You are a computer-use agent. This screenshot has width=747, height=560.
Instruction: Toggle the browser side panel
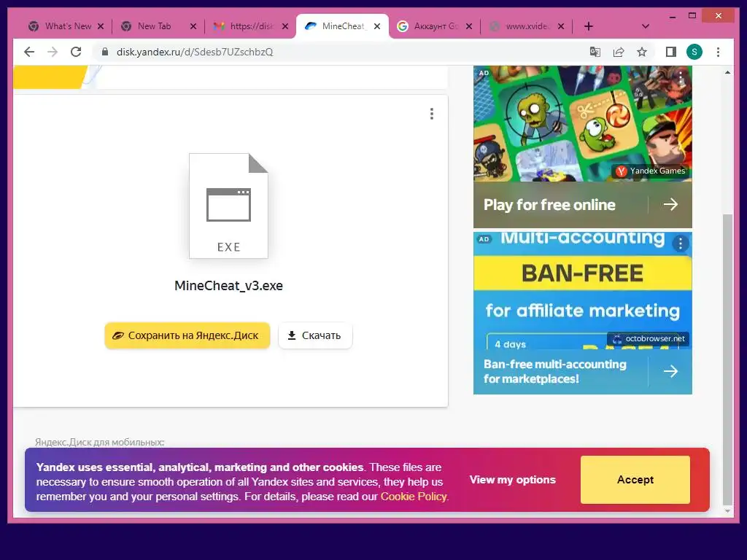671,52
